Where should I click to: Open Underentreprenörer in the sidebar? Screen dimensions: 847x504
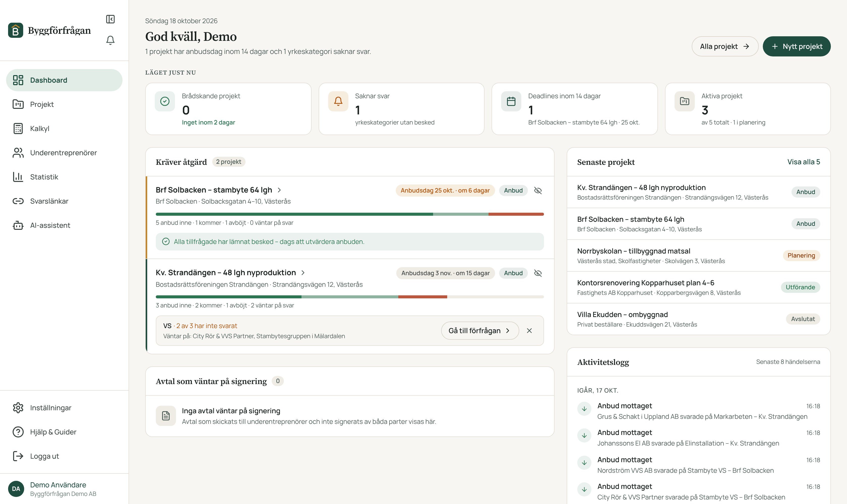(64, 153)
